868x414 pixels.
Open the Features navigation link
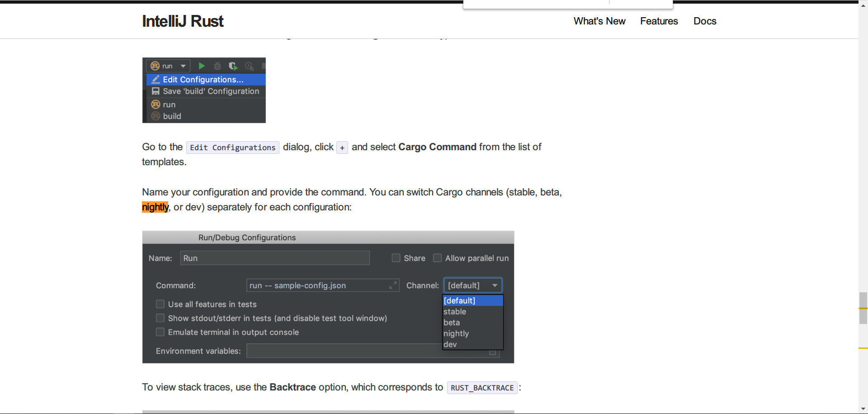point(659,21)
